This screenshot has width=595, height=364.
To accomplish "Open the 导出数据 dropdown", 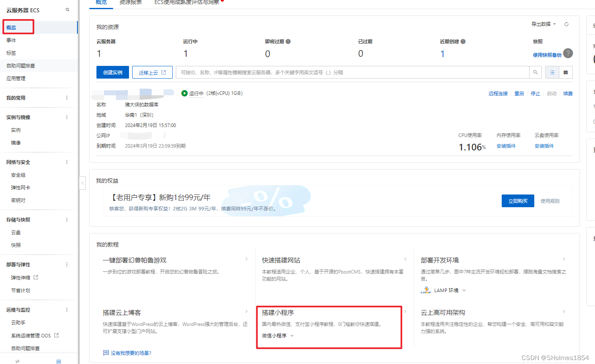I will pos(543,24).
